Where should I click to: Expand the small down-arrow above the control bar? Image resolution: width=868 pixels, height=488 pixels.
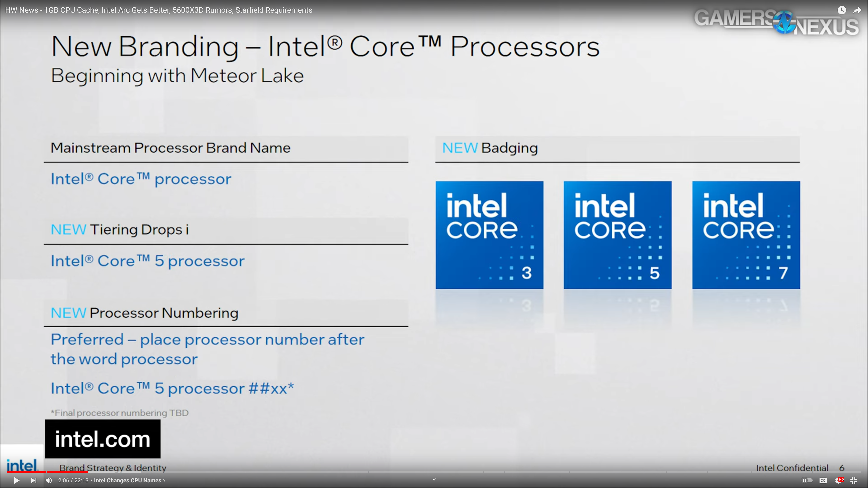click(434, 479)
